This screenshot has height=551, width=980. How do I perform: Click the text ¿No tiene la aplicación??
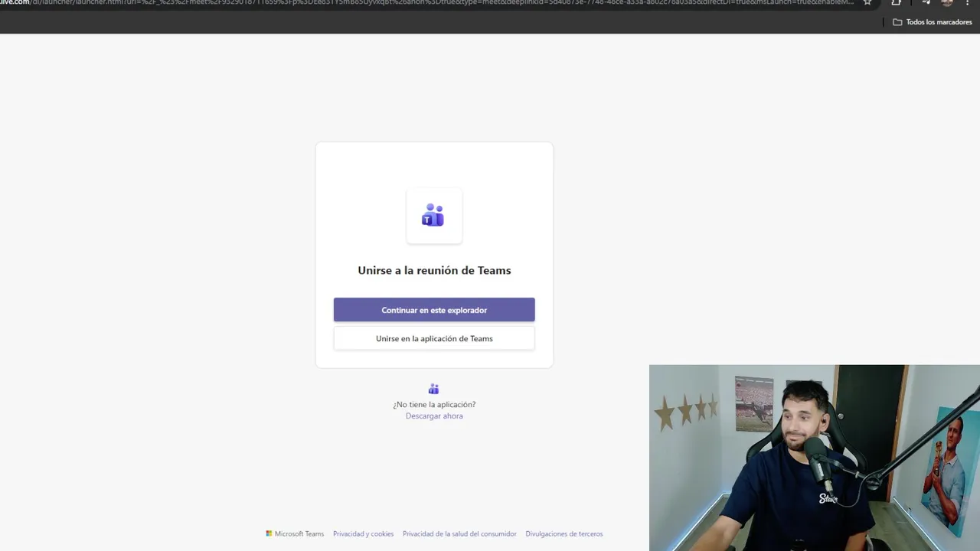tap(434, 405)
